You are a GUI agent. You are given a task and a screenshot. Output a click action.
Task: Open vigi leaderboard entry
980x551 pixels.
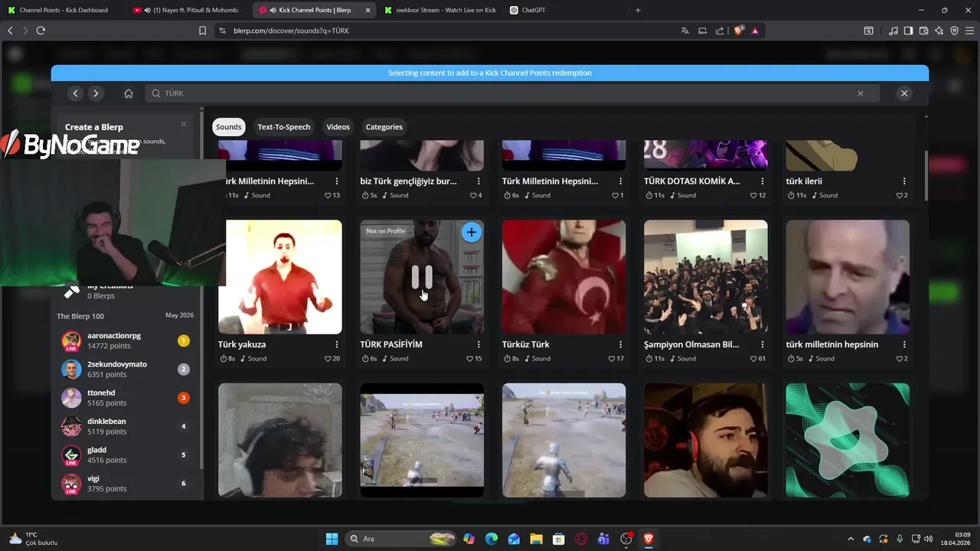[126, 484]
